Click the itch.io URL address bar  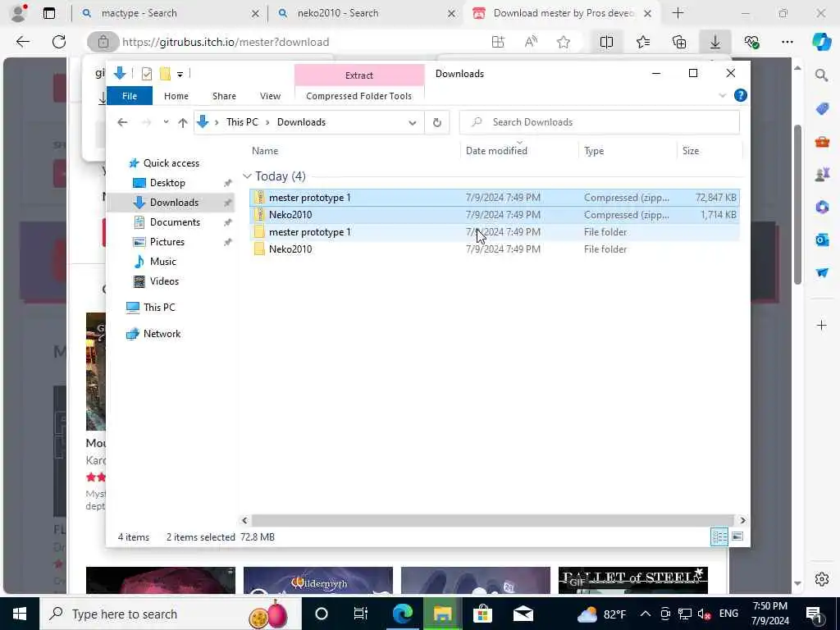[225, 43]
